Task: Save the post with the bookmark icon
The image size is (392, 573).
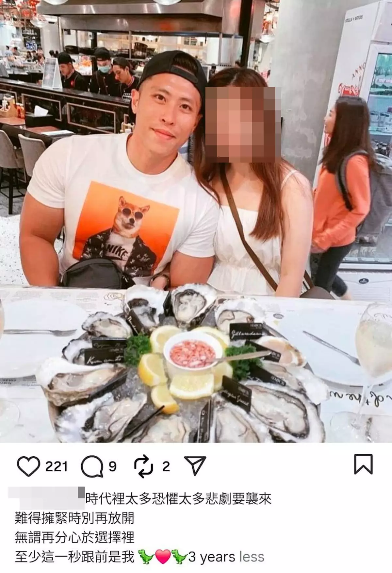Action: pos(363,464)
